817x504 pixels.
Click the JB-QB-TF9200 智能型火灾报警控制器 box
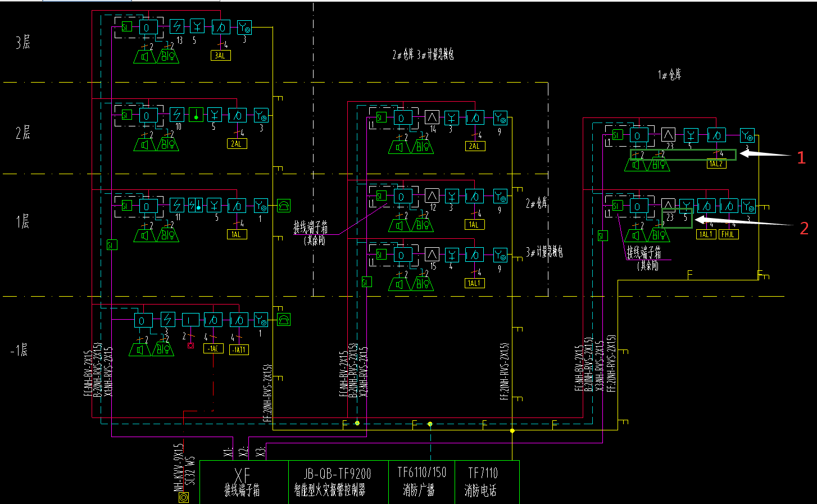coord(338,482)
